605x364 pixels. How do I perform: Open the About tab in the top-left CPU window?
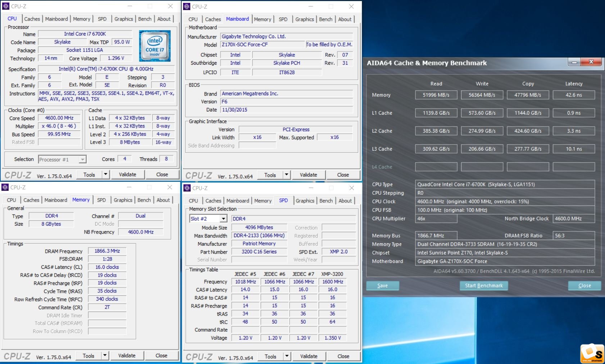pyautogui.click(x=164, y=19)
